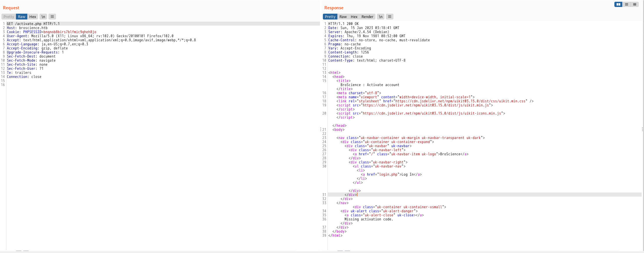Viewport: 644px width, 253px height.
Task: Click 'Accept-Encoding: gzip, deflate' line
Action: point(37,48)
